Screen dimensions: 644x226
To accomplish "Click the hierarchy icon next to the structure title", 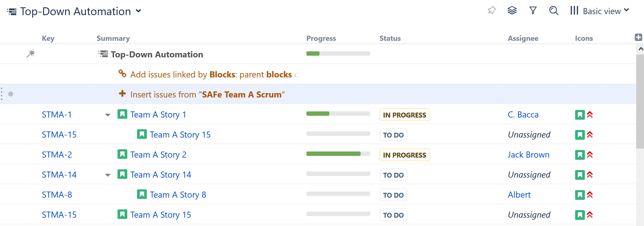I will click(x=11, y=11).
